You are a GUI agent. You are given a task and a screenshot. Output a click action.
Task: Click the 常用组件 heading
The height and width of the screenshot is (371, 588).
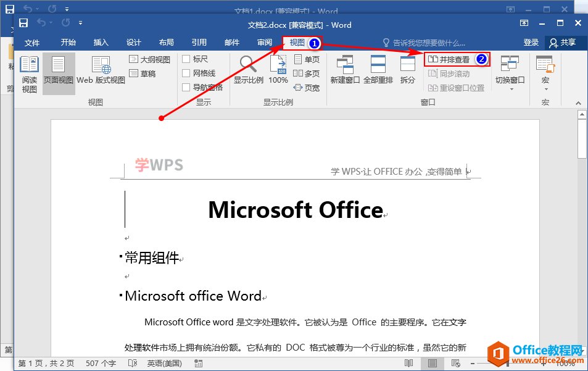click(x=152, y=257)
